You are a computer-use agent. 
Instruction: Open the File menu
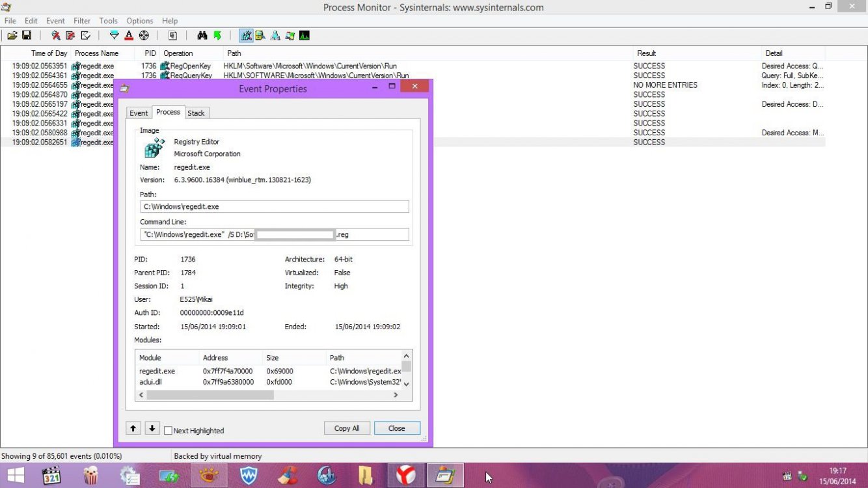pyautogui.click(x=10, y=21)
